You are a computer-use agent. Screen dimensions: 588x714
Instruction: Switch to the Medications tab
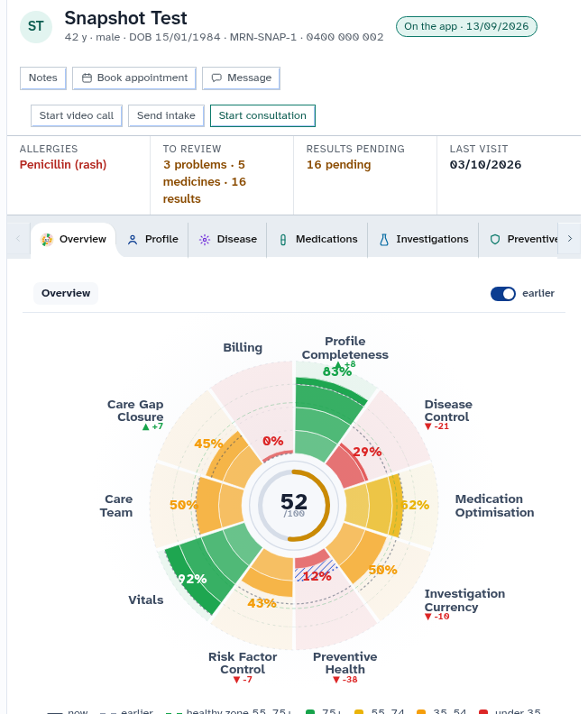click(317, 240)
